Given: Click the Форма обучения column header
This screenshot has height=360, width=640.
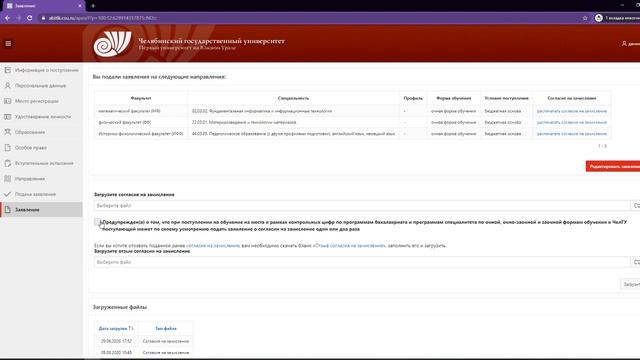Looking at the screenshot, I should (453, 98).
